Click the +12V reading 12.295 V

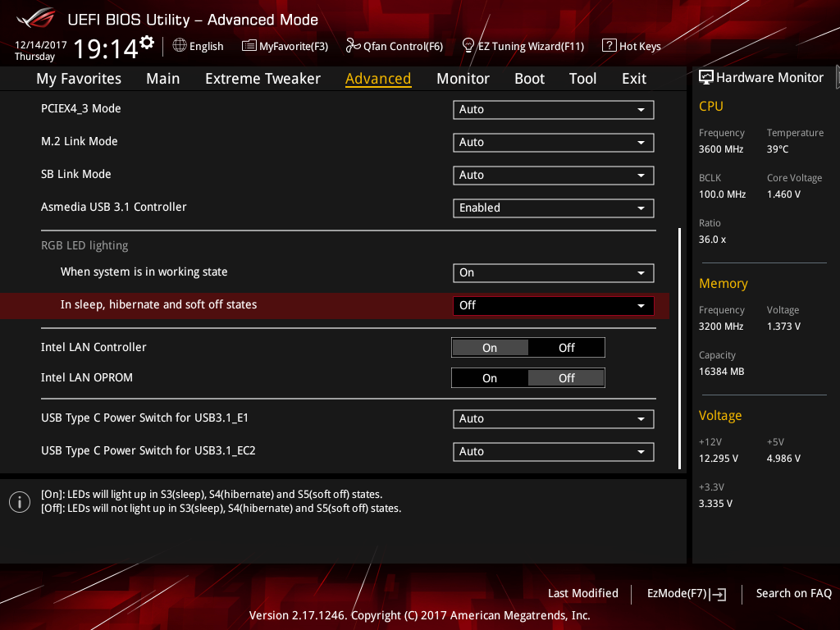click(719, 459)
